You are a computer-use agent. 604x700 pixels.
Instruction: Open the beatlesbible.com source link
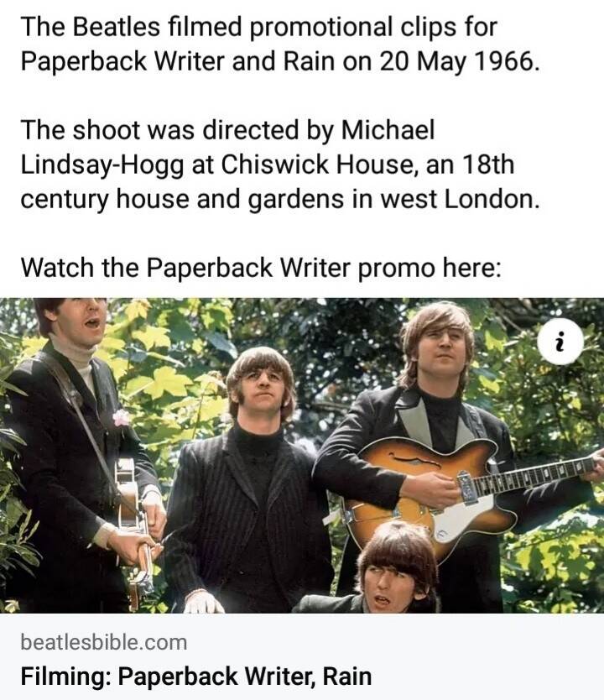coord(103,642)
